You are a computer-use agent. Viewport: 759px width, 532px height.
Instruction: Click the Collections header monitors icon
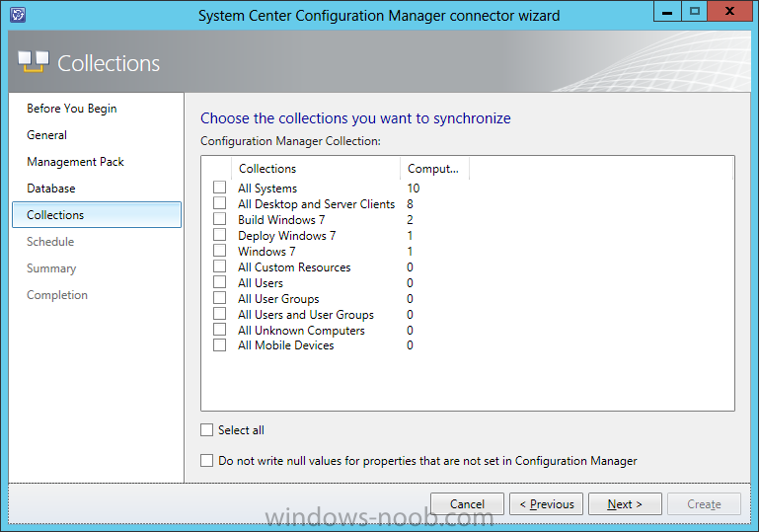tap(34, 62)
